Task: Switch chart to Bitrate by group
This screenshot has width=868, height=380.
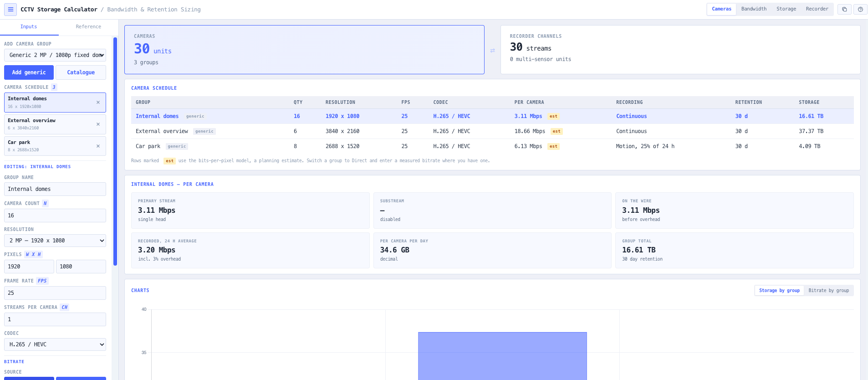Action: pyautogui.click(x=828, y=291)
